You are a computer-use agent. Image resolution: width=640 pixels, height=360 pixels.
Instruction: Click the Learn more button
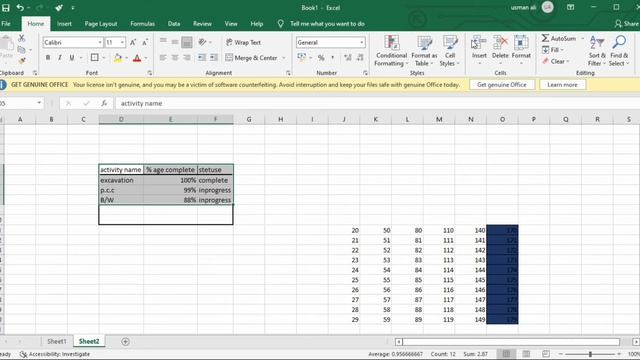tap(562, 85)
